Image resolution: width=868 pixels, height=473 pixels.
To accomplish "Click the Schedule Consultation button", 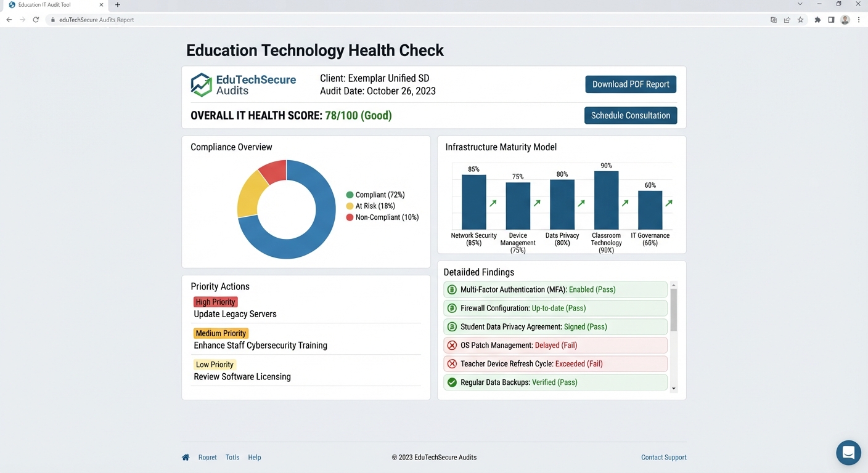I will tap(631, 115).
